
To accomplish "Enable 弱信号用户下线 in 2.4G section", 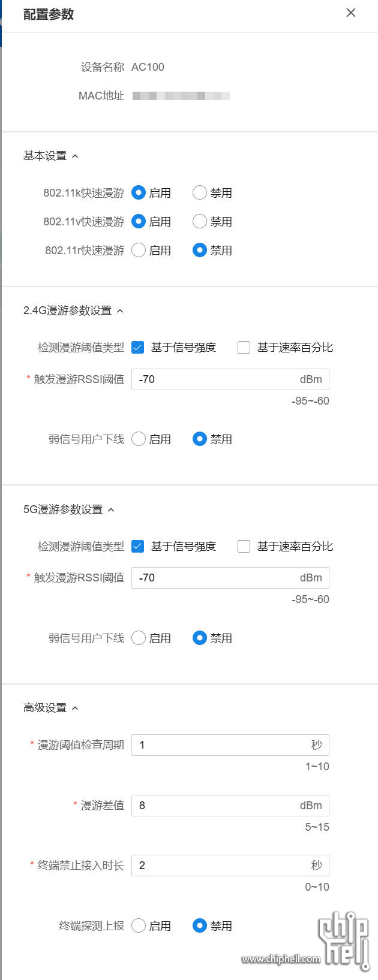I will click(139, 439).
